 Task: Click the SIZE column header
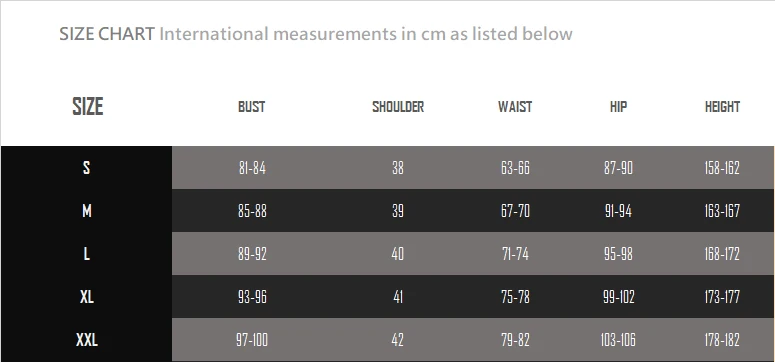[x=87, y=106]
